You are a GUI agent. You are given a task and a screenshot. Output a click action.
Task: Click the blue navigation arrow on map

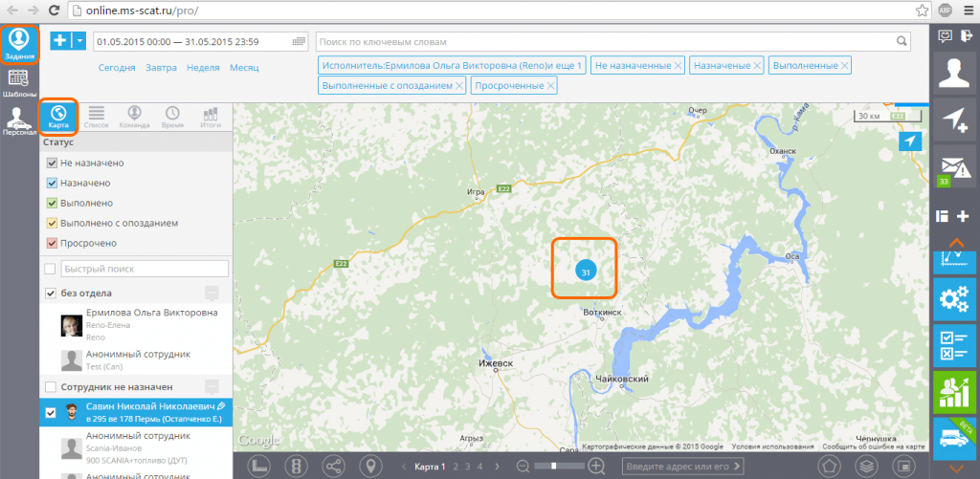coord(910,142)
